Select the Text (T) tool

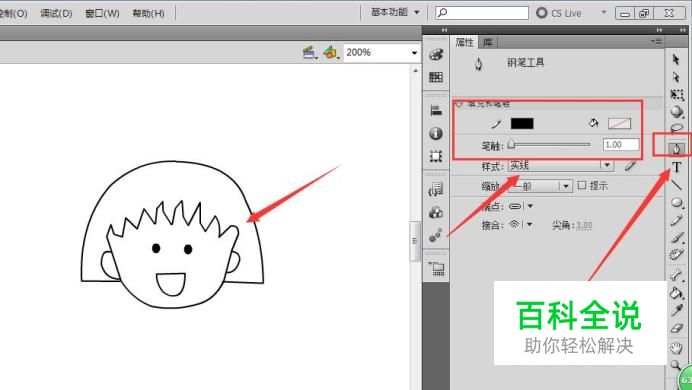click(x=676, y=167)
